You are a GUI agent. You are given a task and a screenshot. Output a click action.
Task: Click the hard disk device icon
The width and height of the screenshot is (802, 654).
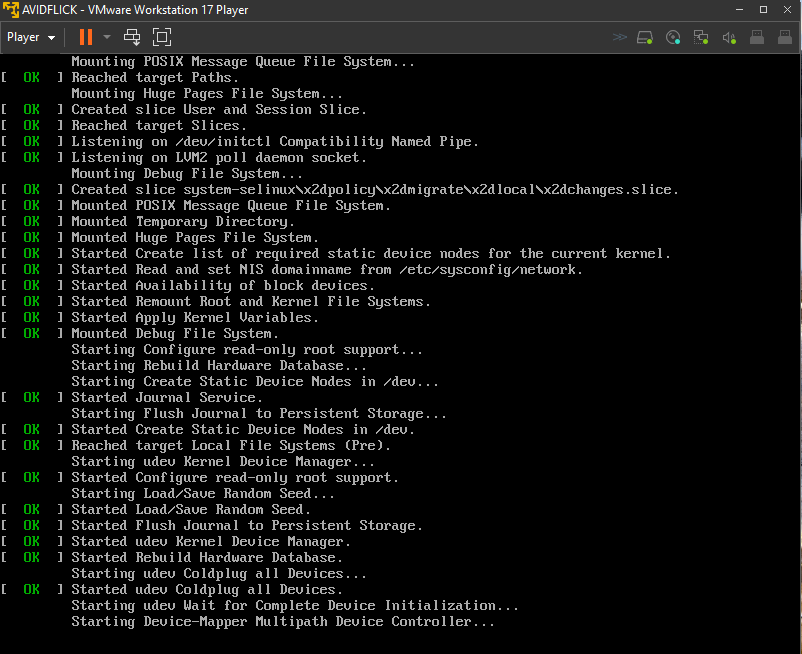(645, 37)
